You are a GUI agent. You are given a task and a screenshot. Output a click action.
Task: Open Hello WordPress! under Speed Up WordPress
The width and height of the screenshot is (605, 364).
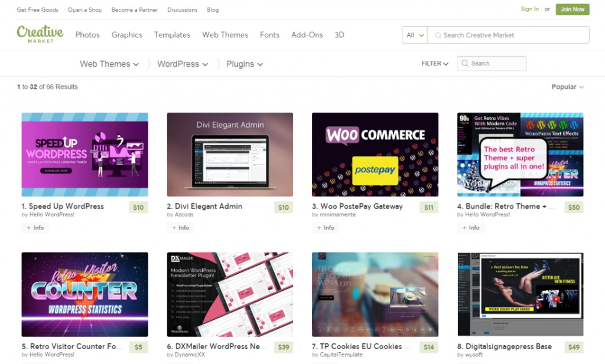[52, 214]
